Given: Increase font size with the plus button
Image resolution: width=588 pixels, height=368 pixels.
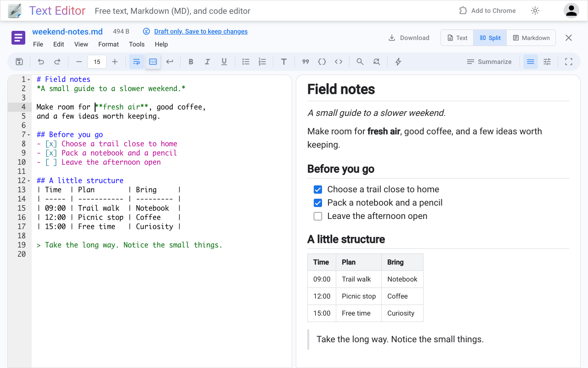Looking at the screenshot, I should 115,62.
